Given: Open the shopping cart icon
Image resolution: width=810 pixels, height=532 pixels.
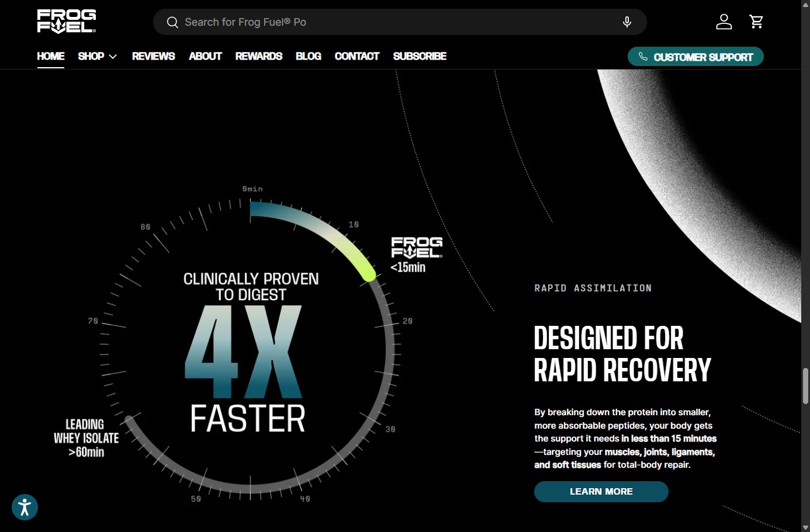Looking at the screenshot, I should pos(756,22).
